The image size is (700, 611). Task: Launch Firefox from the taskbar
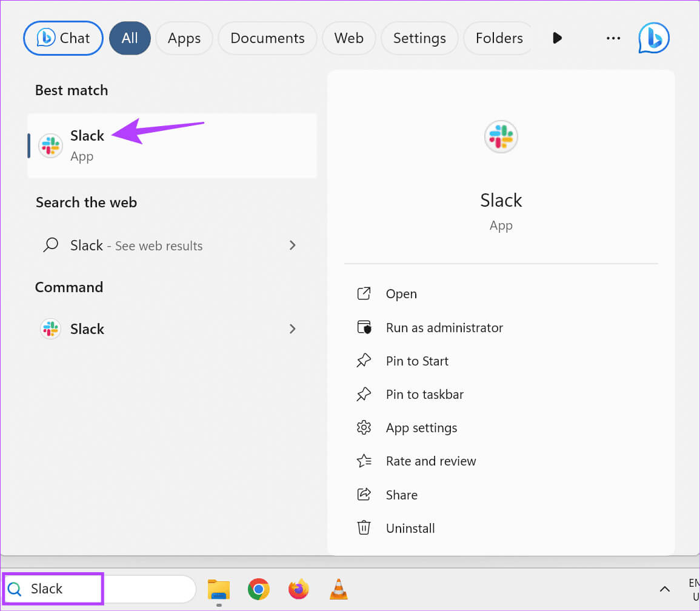click(x=299, y=589)
